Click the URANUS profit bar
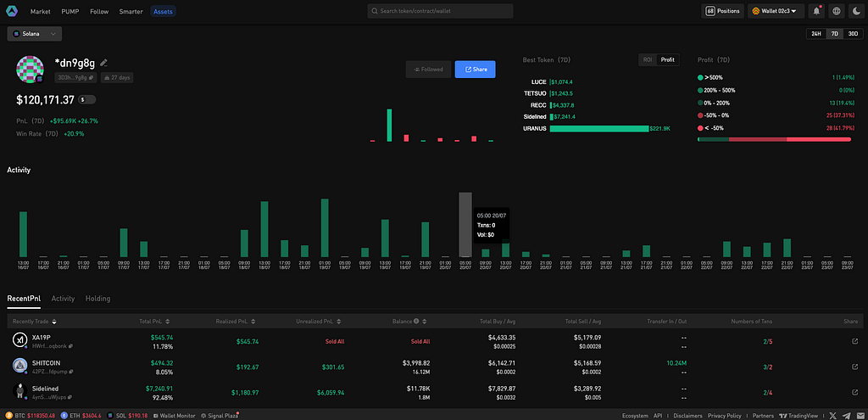 (598, 128)
